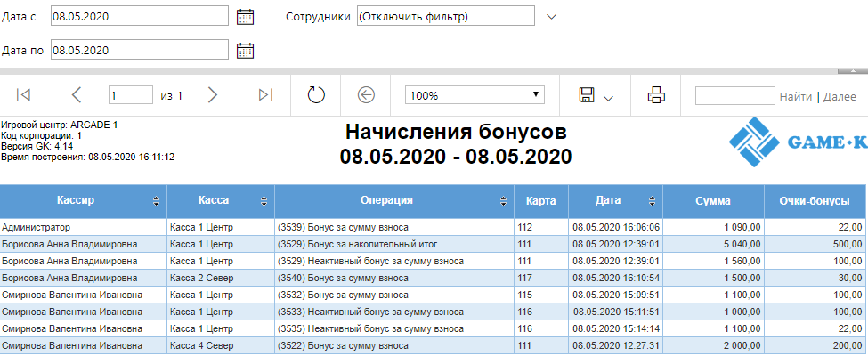This screenshot has height=356, width=868.
Task: Click the GAME-K logo
Action: (799, 142)
